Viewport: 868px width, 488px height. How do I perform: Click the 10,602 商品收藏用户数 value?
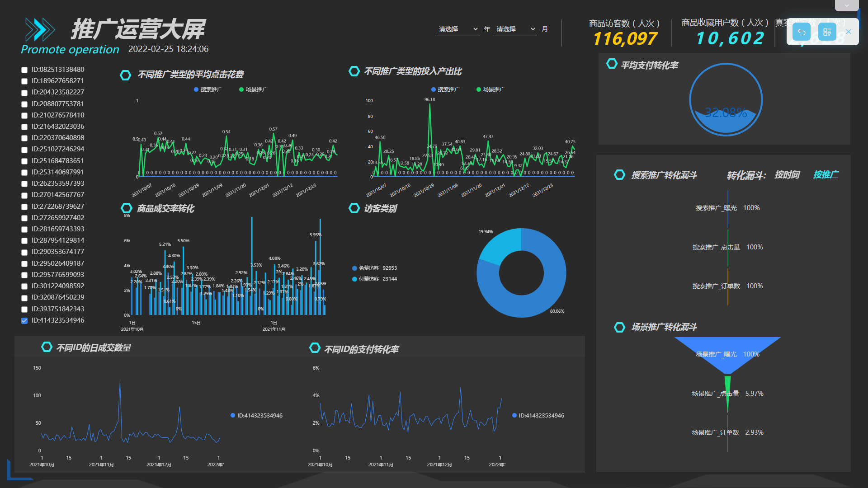tap(730, 38)
